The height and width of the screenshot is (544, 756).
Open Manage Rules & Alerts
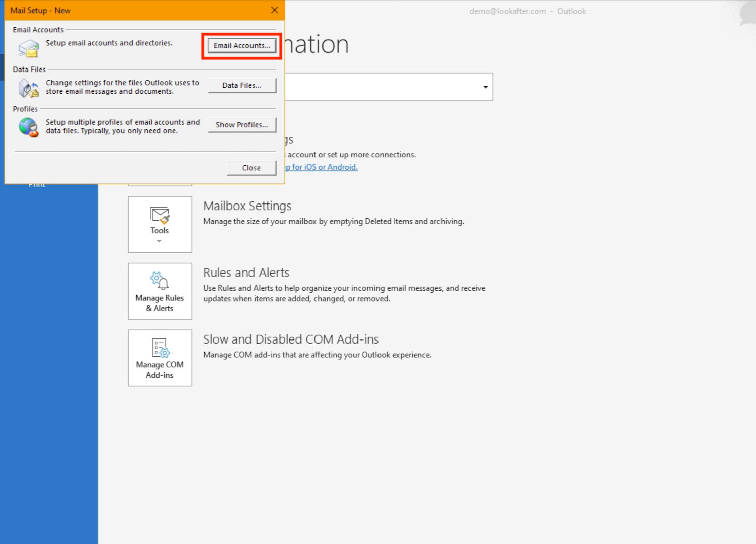point(160,291)
